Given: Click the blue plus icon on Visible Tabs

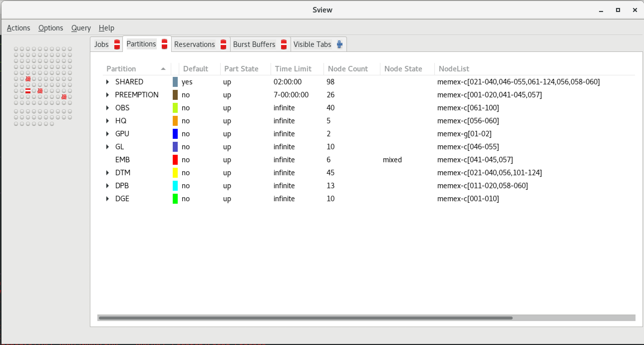Looking at the screenshot, I should (x=339, y=44).
